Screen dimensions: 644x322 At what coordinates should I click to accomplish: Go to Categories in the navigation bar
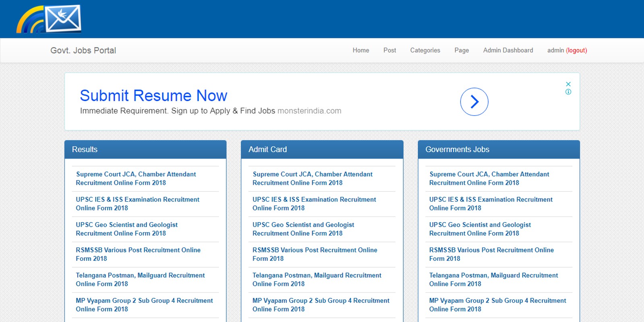[425, 50]
